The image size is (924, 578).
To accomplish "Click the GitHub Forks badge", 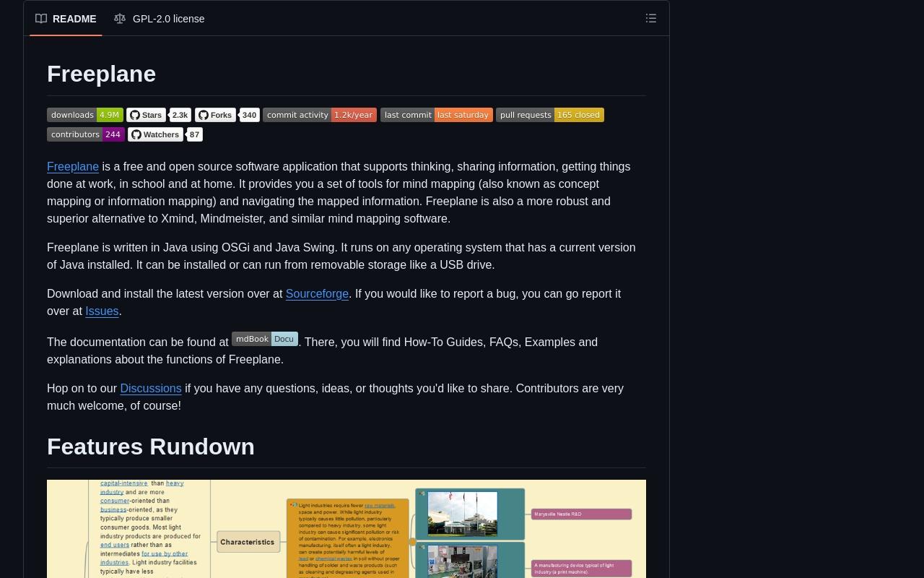I will click(215, 115).
